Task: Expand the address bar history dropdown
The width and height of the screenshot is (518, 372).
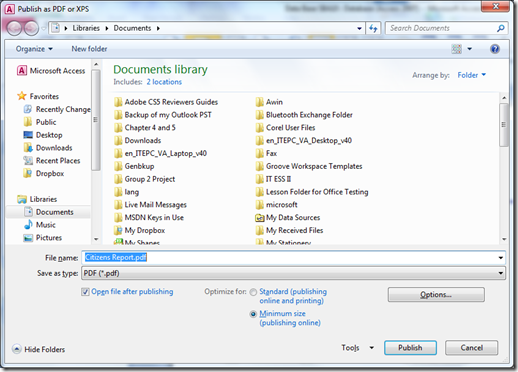Action: tap(359, 28)
